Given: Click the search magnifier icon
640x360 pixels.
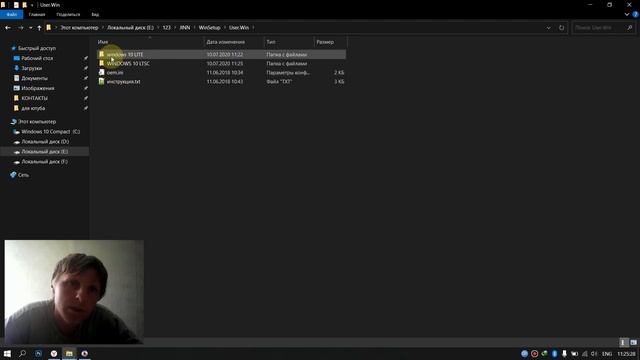Looking at the screenshot, I should tap(629, 28).
